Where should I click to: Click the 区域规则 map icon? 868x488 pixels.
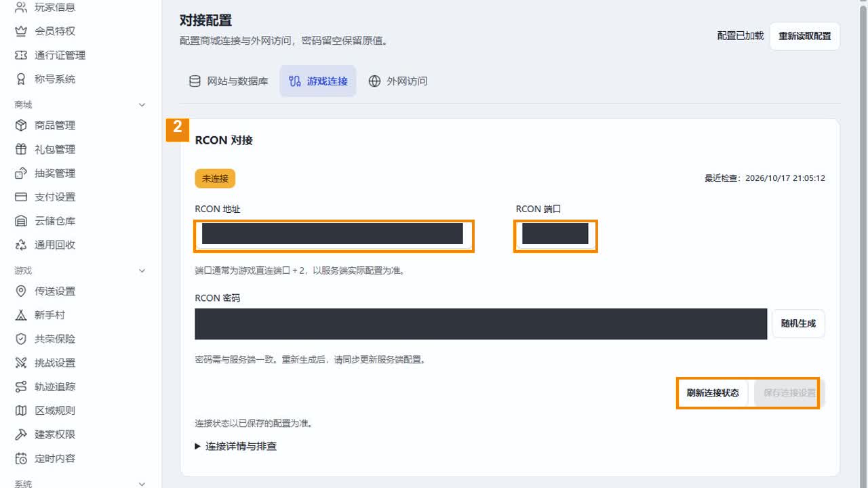[x=21, y=411]
